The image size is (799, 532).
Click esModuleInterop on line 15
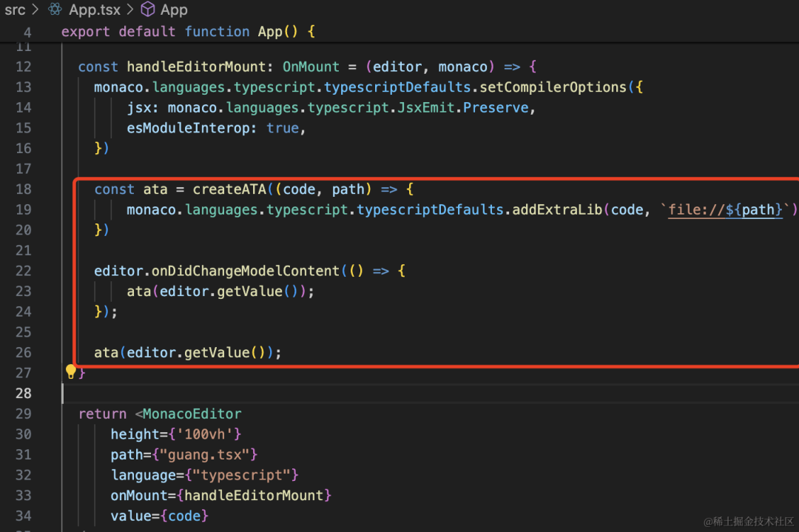[188, 128]
